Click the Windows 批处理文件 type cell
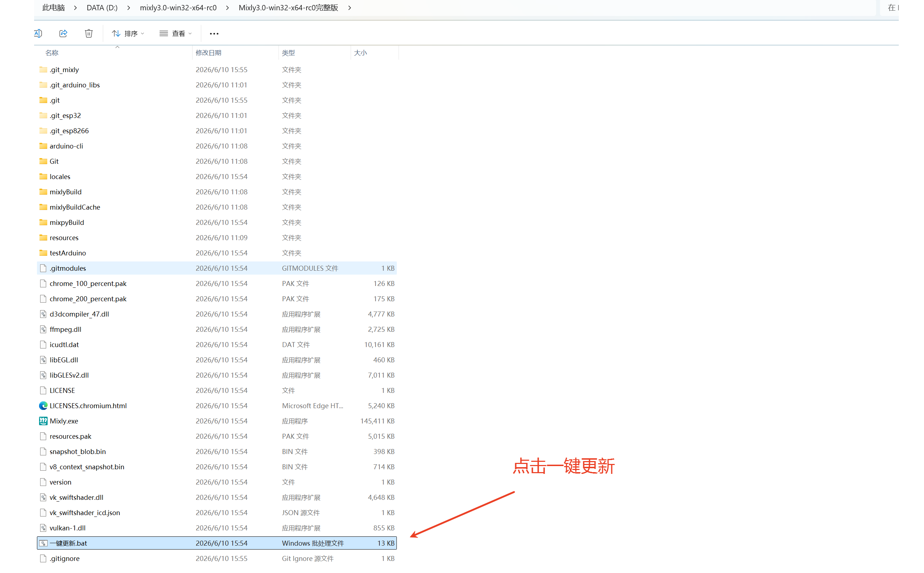Screen dimensions: 924x573 [x=313, y=543]
